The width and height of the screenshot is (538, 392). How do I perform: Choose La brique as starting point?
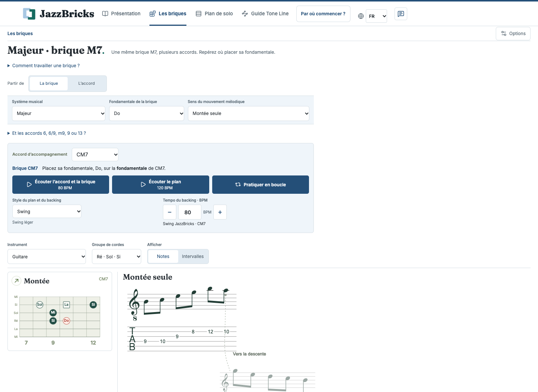pos(49,84)
